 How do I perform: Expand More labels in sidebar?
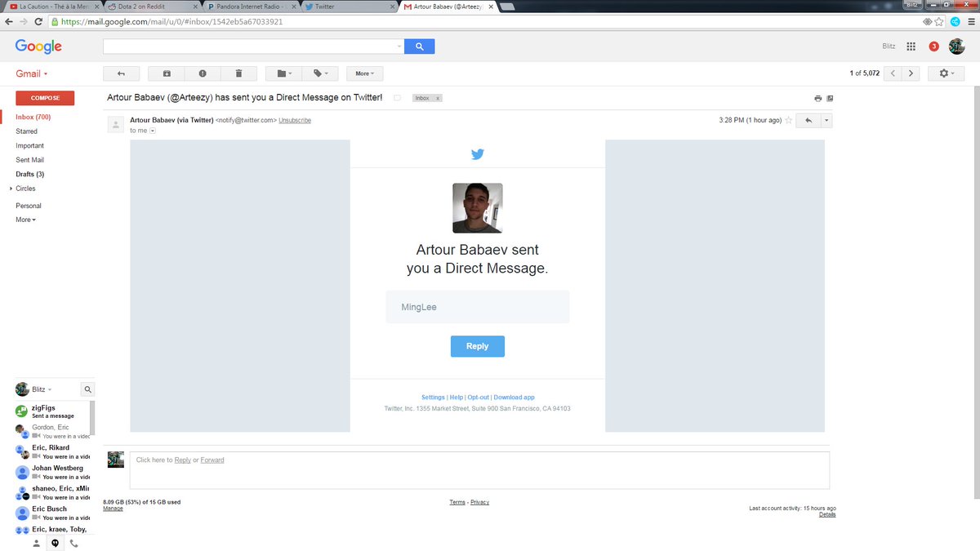25,220
